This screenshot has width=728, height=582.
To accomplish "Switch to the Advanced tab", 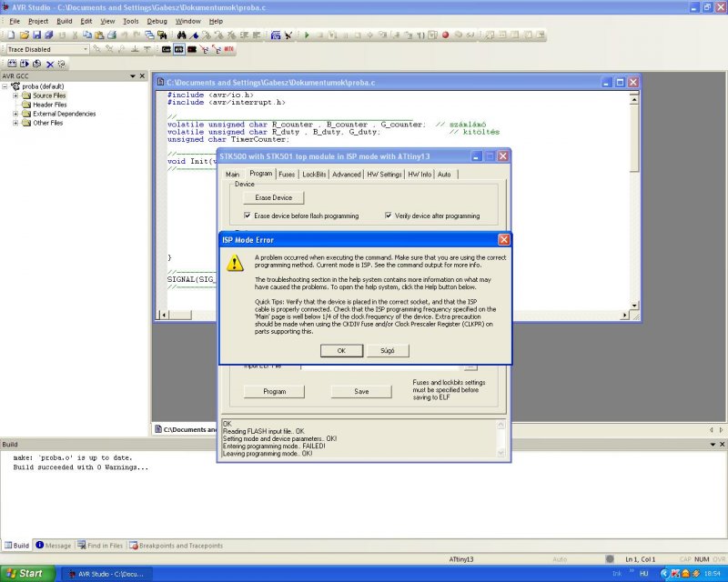I will pyautogui.click(x=347, y=175).
